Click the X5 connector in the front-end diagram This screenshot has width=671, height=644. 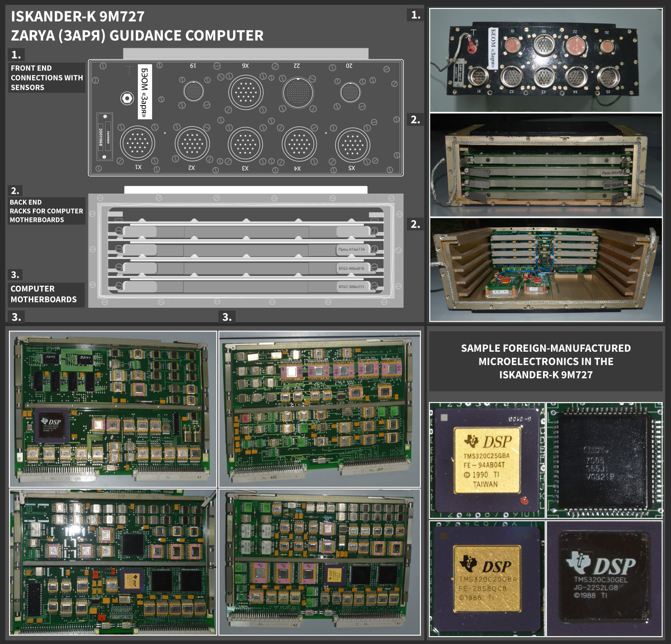[x=352, y=144]
